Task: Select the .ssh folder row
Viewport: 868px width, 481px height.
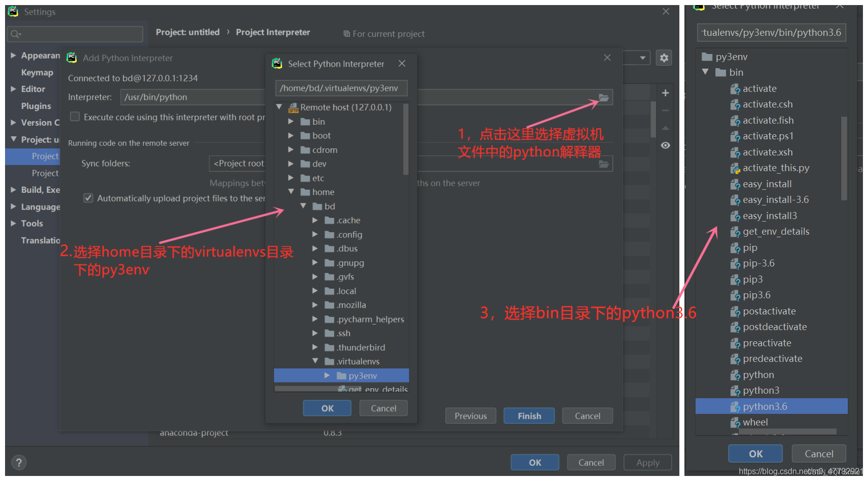Action: point(341,333)
